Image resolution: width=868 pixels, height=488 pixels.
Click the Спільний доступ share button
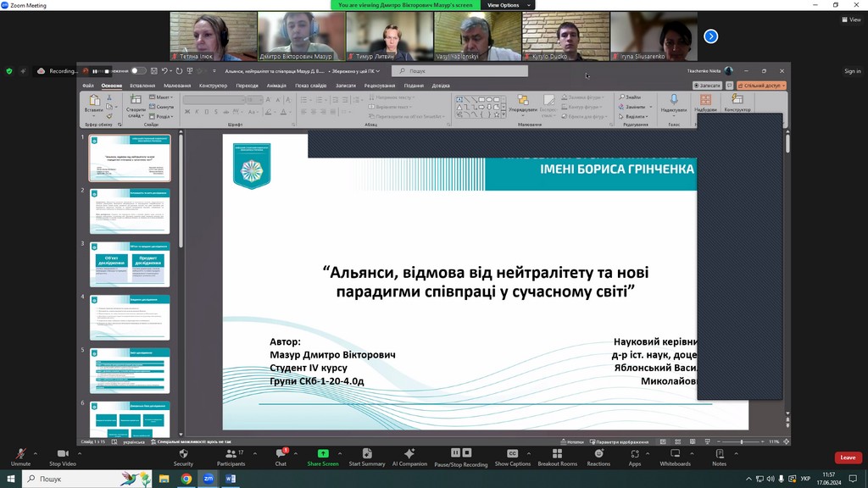click(761, 86)
